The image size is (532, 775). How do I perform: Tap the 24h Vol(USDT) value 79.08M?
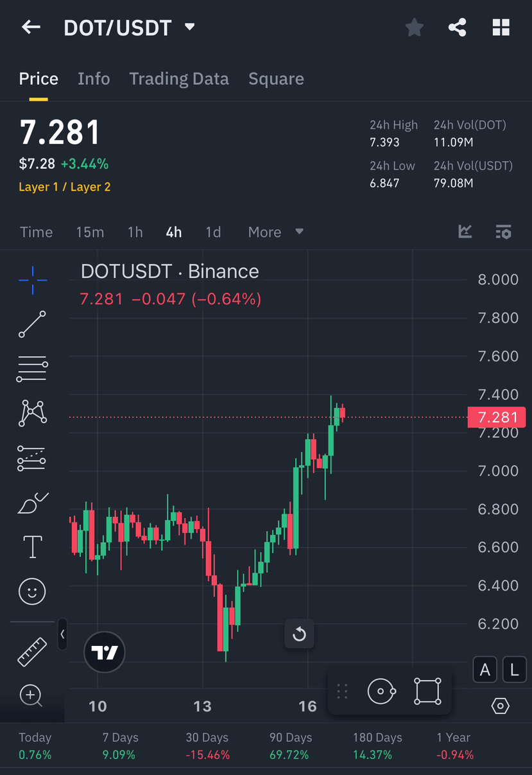pyautogui.click(x=454, y=183)
